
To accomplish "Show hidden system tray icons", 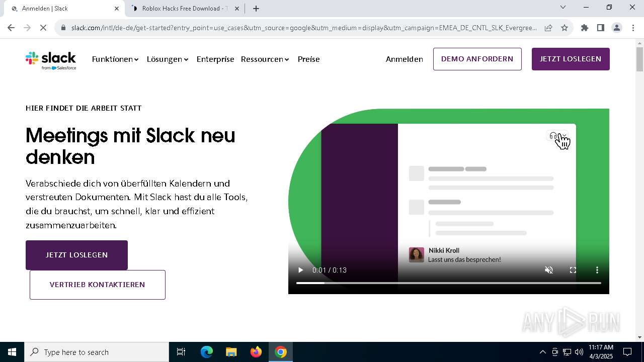I will (x=542, y=352).
